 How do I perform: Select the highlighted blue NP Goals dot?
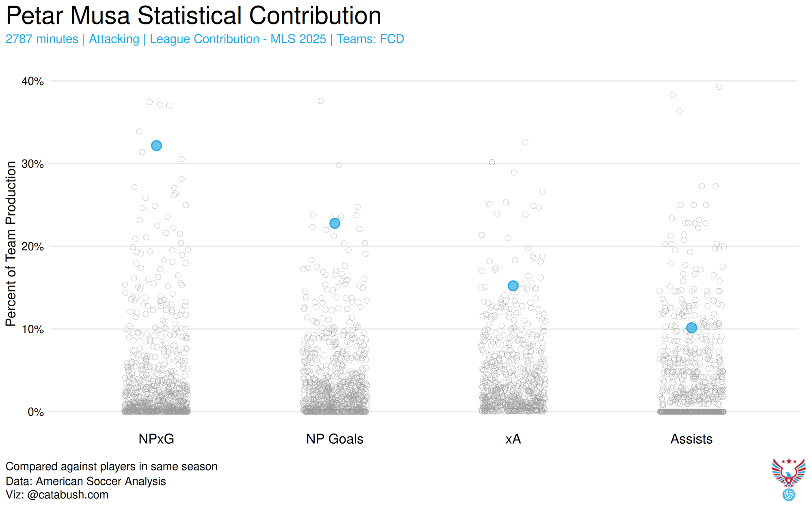[335, 223]
